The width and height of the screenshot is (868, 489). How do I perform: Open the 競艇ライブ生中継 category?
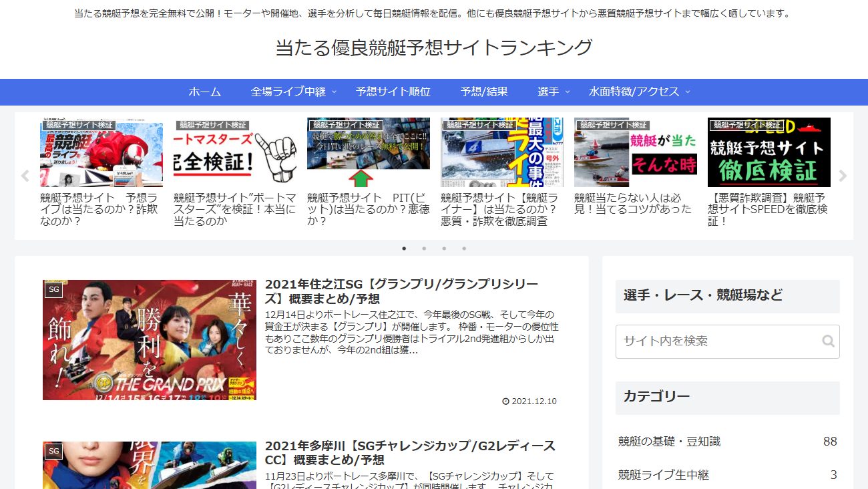pyautogui.click(x=727, y=475)
